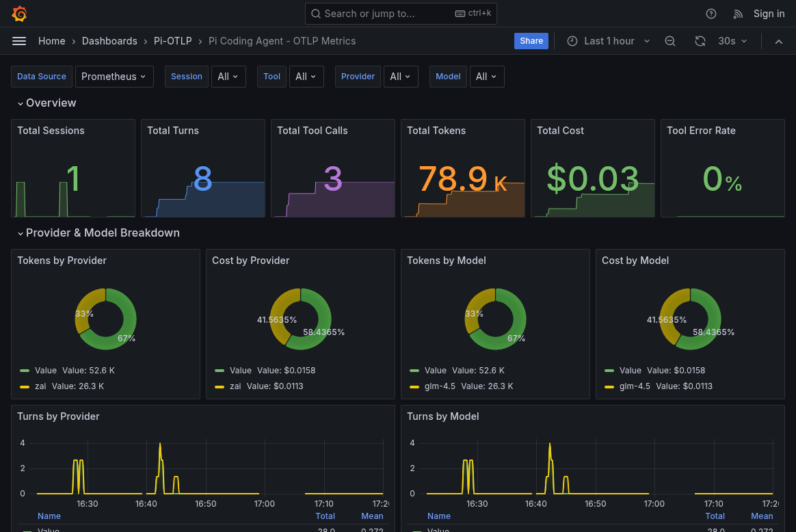Open the news feed RSS icon
Image resolution: width=796 pixels, height=532 pixels.
point(738,14)
